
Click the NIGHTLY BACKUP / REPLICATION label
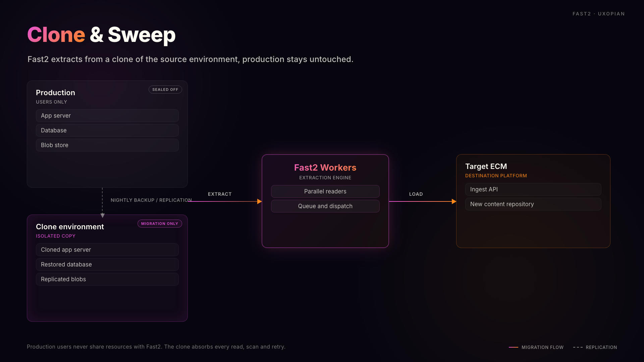point(151,200)
